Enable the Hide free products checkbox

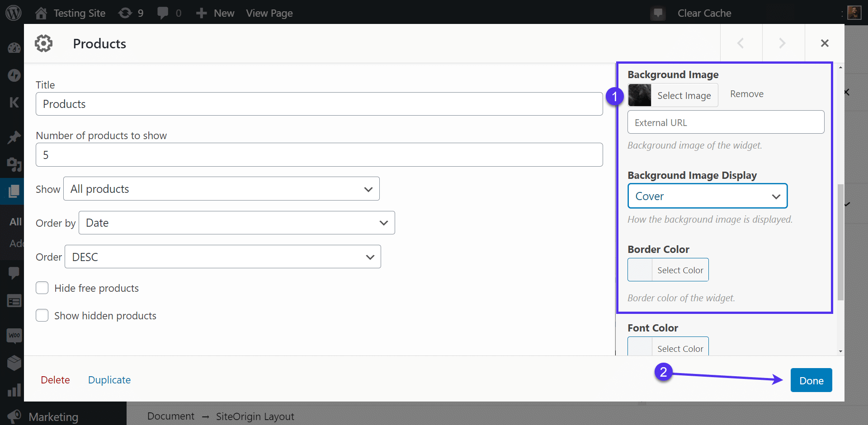(42, 288)
